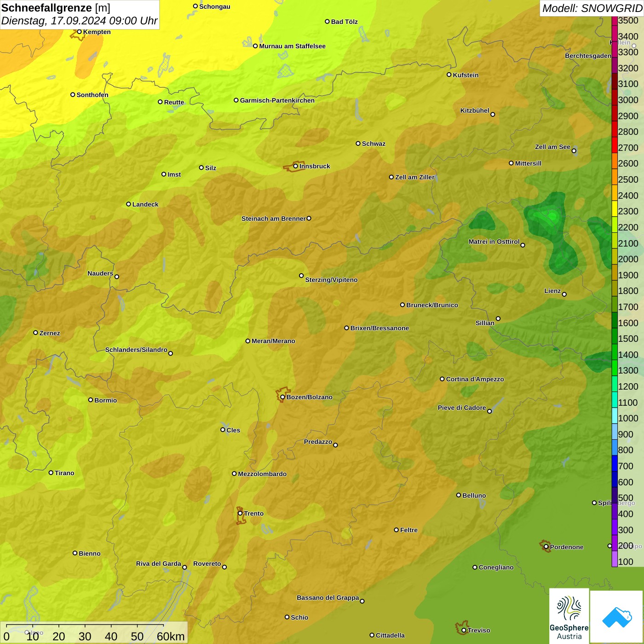
Task: Click the Bormio location dot
Action: [91, 400]
